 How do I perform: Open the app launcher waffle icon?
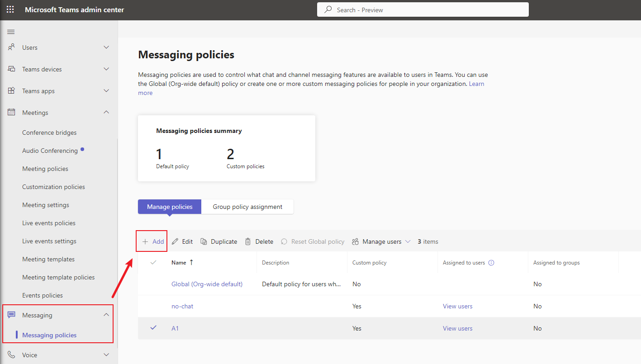coord(10,9)
